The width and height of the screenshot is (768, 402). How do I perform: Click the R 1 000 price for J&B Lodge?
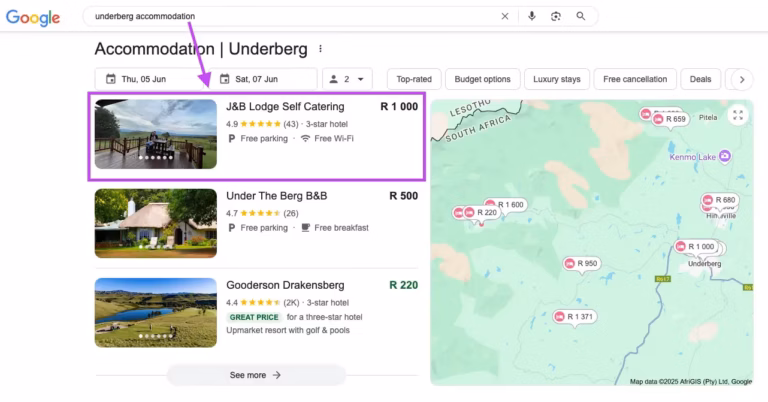[399, 107]
